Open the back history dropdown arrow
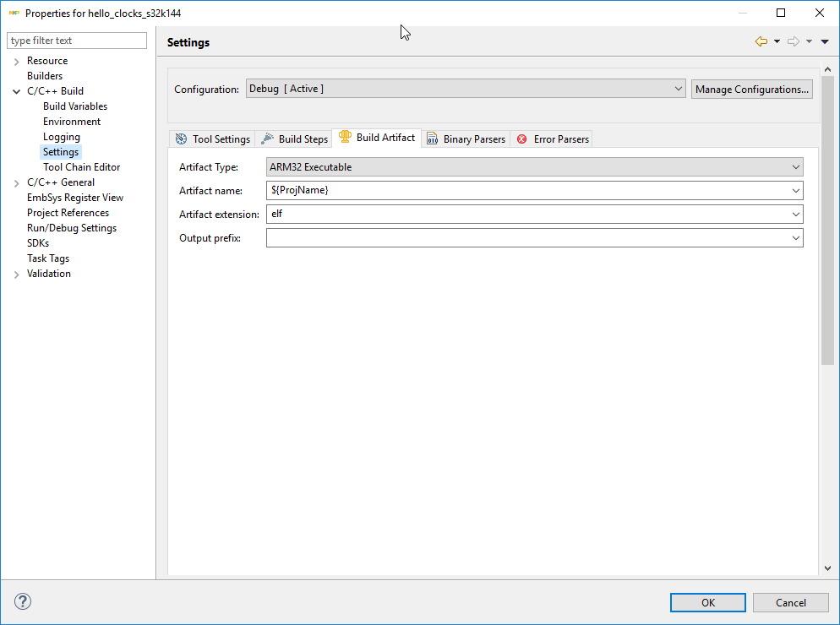 [777, 41]
